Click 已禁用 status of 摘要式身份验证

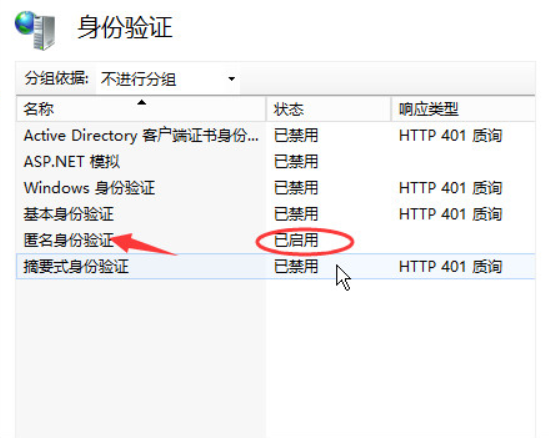[x=296, y=266]
